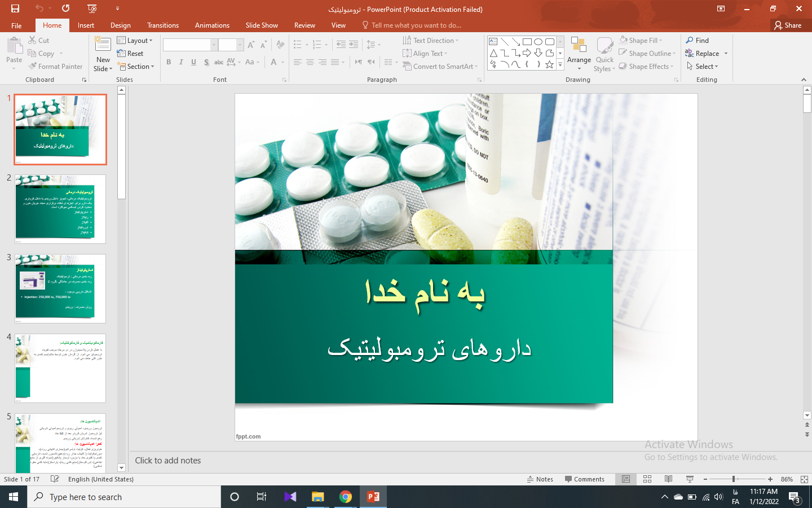Open Reading View from the status bar
The height and width of the screenshot is (508, 812).
668,479
